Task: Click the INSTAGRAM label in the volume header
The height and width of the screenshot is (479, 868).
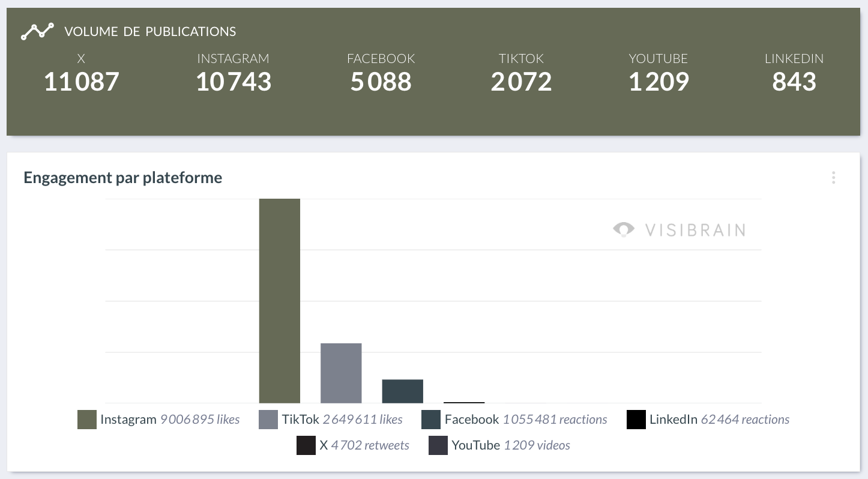Action: click(234, 59)
